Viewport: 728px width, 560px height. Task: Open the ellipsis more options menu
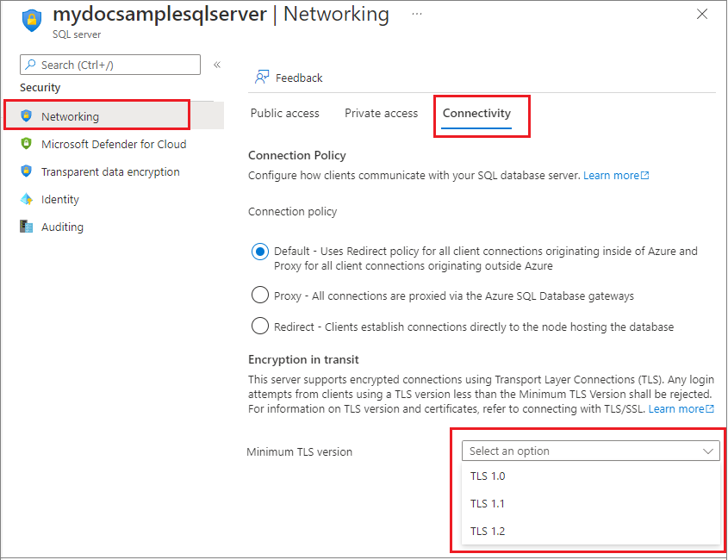(x=416, y=14)
